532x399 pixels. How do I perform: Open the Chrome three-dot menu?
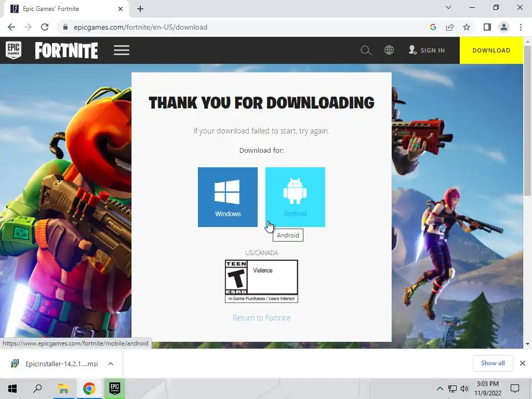[521, 27]
